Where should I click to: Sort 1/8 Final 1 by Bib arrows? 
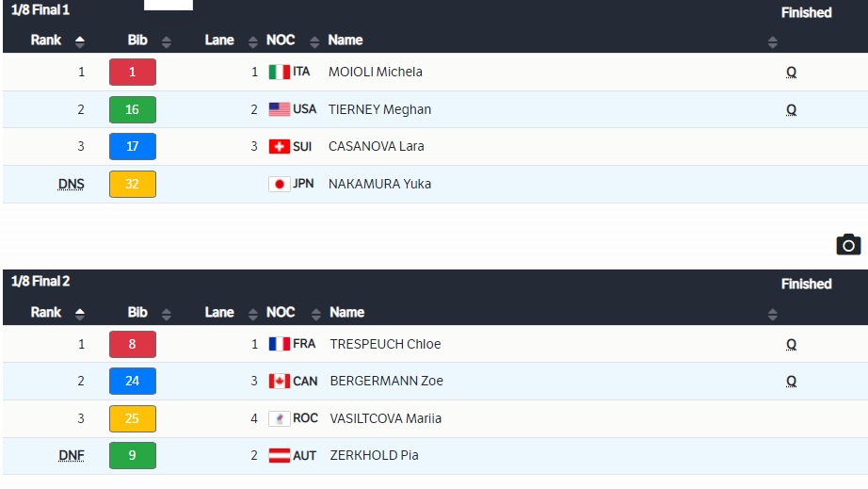click(166, 41)
